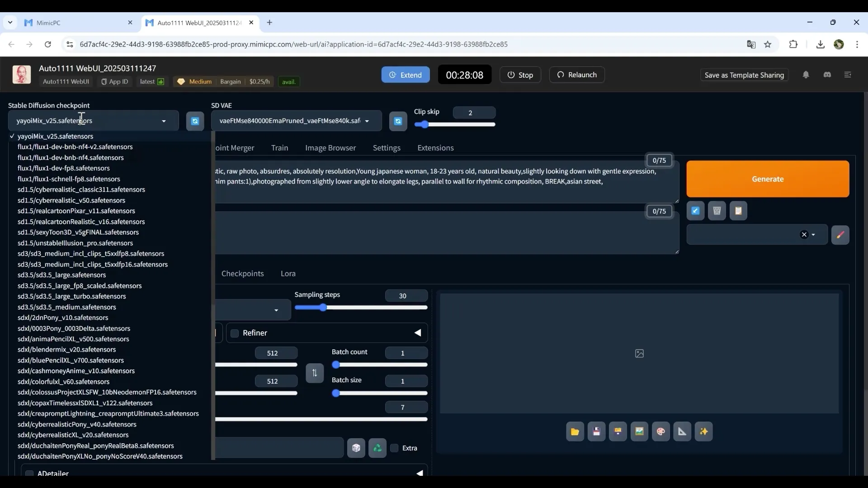Enable the ADetailer checkbox

tap(29, 474)
